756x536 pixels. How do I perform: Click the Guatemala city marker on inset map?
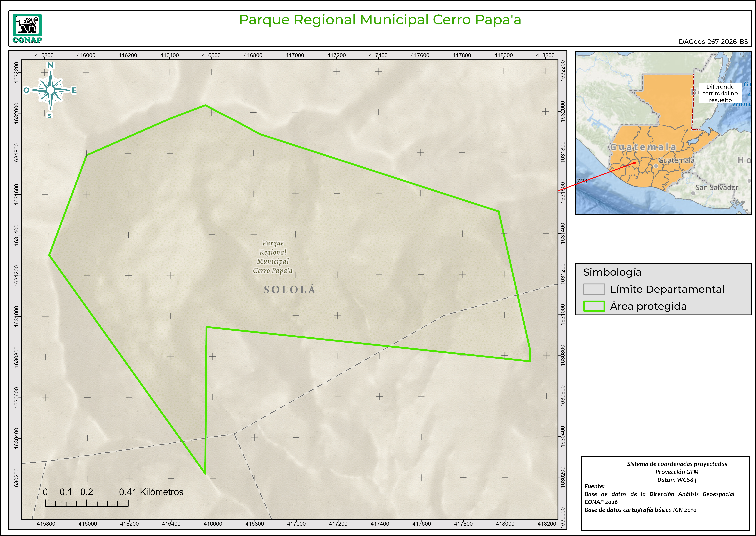(x=656, y=166)
